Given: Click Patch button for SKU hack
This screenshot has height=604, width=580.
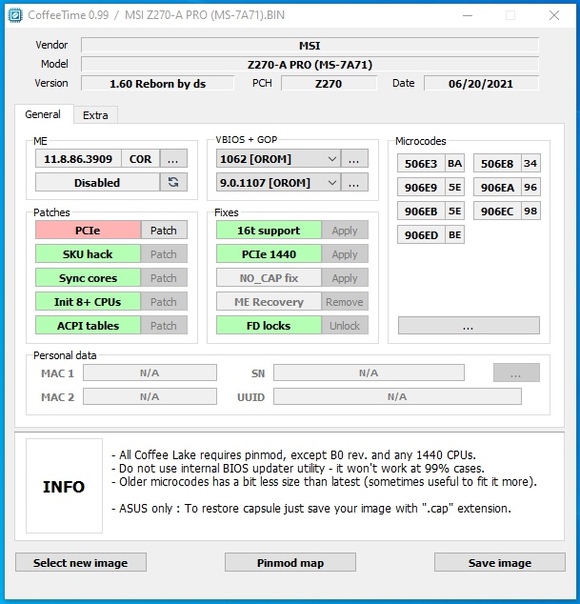Looking at the screenshot, I should click(164, 254).
